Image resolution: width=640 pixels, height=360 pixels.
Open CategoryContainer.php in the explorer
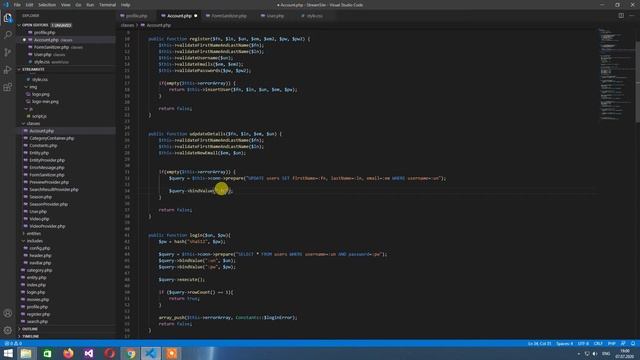click(x=51, y=138)
